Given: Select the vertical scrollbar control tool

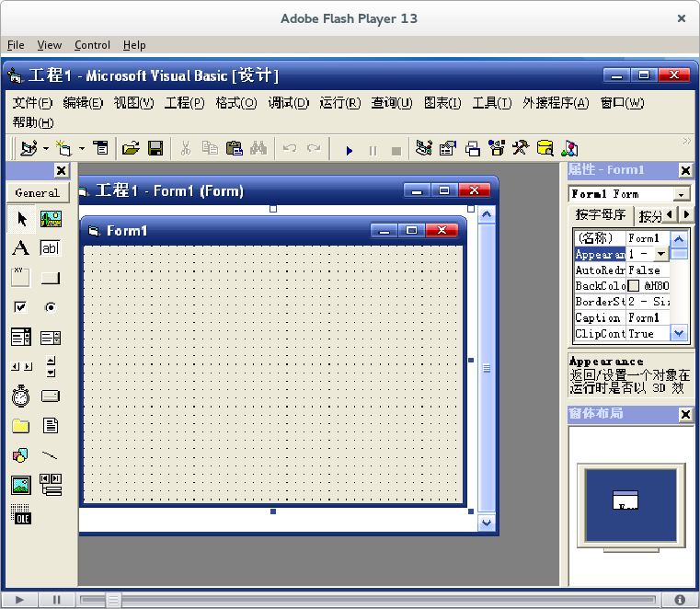Looking at the screenshot, I should coord(51,366).
